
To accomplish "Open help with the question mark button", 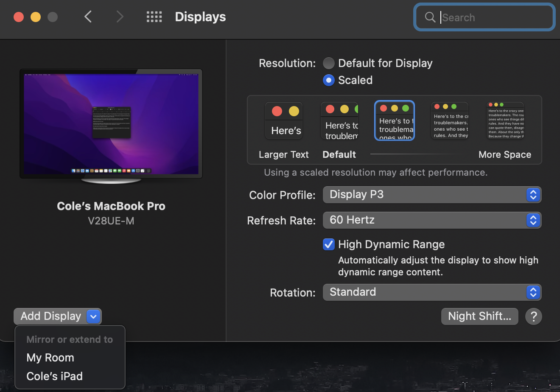I will click(x=533, y=316).
